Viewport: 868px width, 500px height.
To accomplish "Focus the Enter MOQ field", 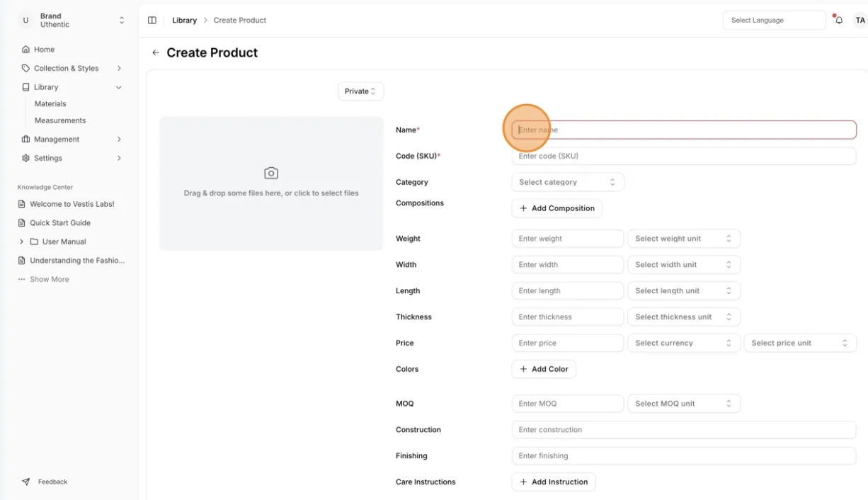I will (568, 404).
